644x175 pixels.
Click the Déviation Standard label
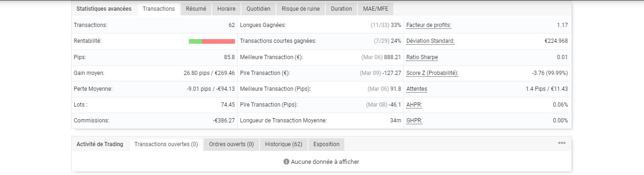[430, 41]
